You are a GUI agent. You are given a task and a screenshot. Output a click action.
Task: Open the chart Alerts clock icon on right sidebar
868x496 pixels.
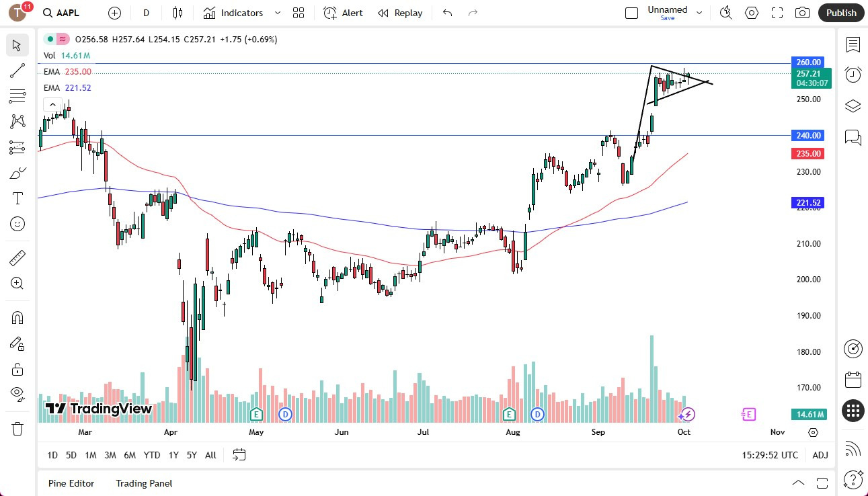(853, 74)
